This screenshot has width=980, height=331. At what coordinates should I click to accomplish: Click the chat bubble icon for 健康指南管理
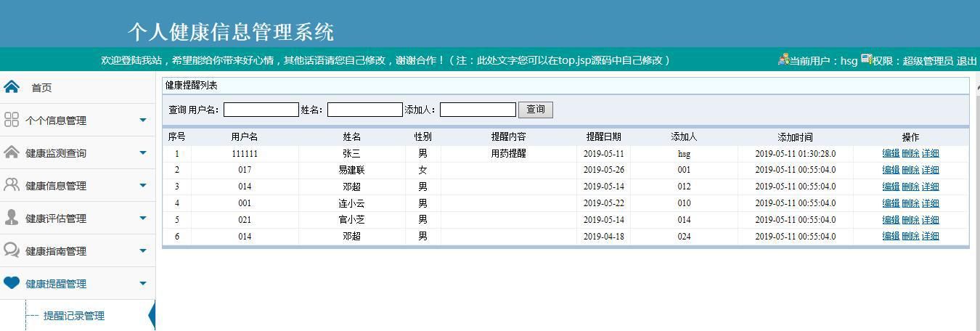(x=12, y=250)
